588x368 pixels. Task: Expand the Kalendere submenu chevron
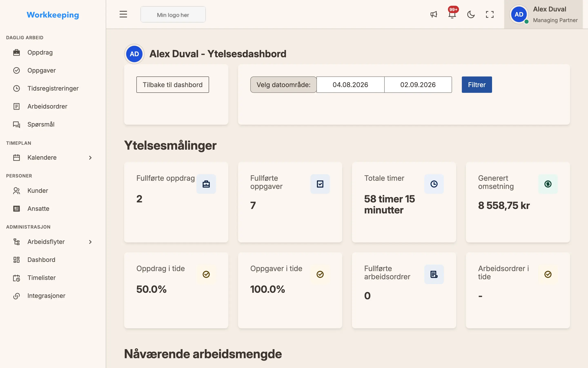(90, 158)
